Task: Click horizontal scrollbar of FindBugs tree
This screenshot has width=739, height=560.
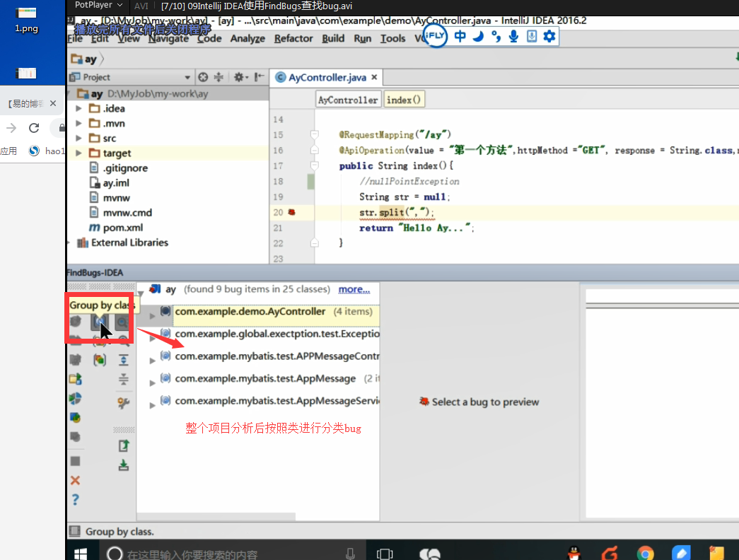Action: tap(216, 517)
